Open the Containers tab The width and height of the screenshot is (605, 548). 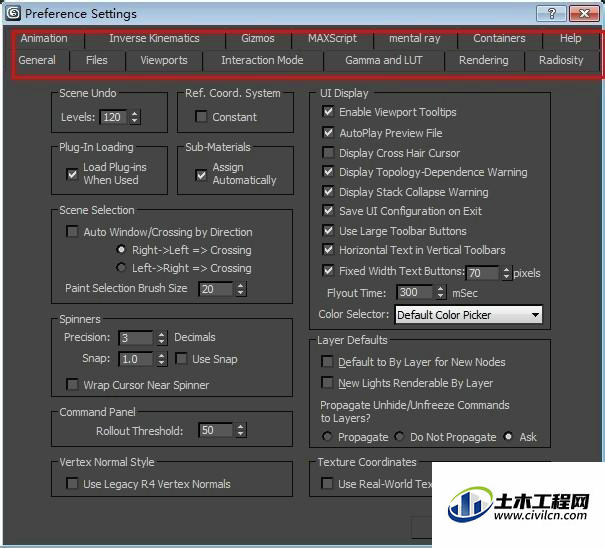tap(499, 39)
